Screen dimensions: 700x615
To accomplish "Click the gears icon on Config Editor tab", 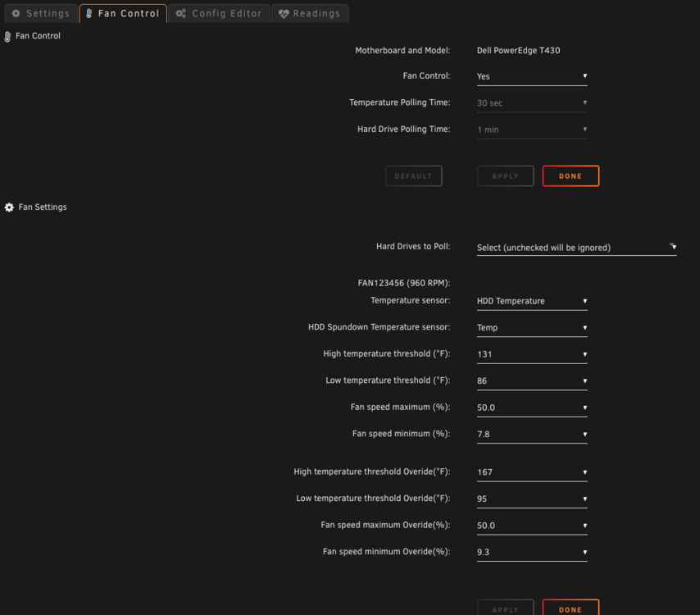I will click(181, 13).
